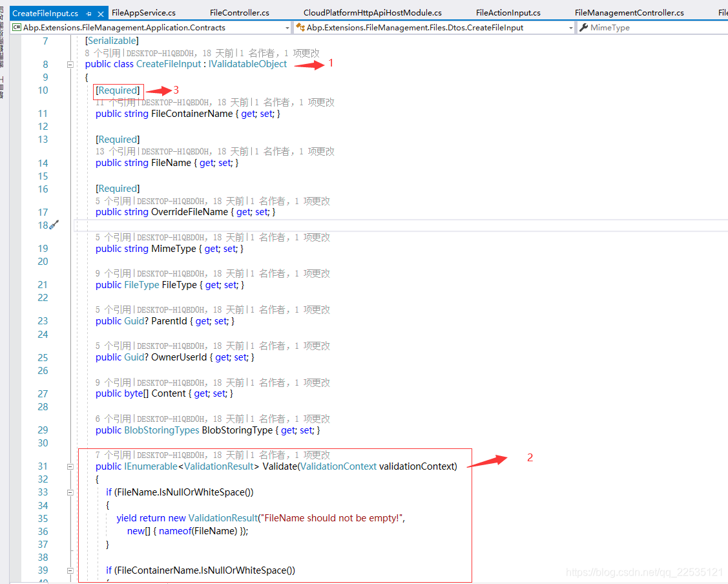
Task: Click IValidatableObject interface name
Action: pos(247,64)
